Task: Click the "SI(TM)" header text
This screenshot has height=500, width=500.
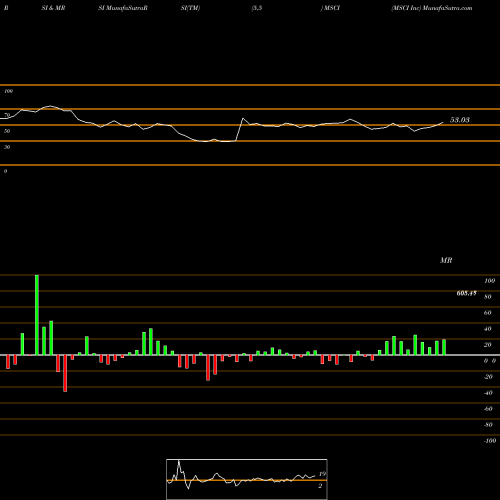Action: click(x=190, y=8)
